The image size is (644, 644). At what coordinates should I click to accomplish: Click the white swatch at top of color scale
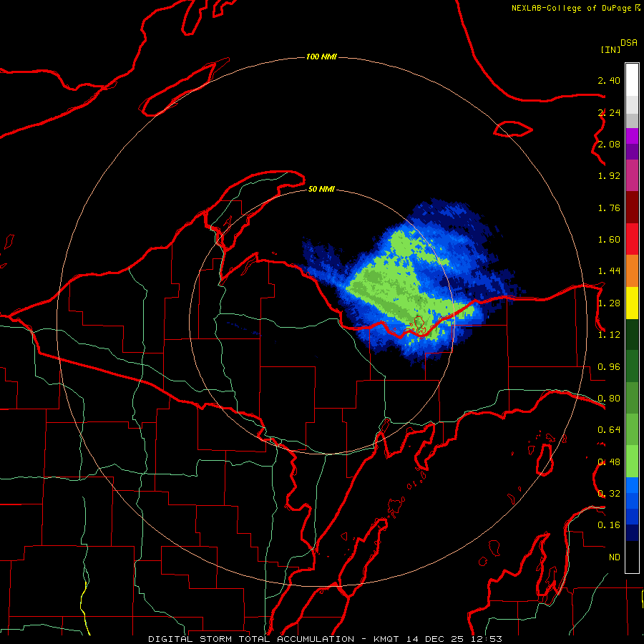pos(632,80)
